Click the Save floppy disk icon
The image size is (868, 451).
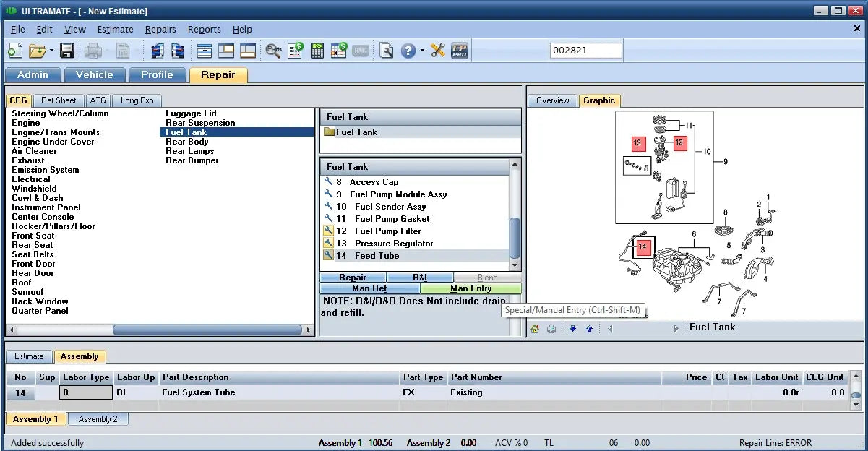tap(67, 51)
